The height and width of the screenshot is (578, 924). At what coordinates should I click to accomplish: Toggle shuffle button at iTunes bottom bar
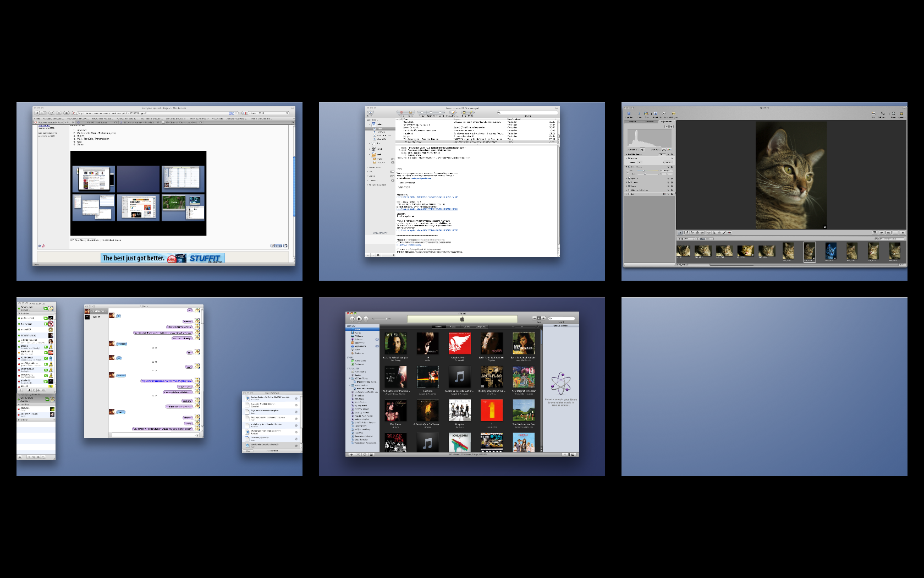click(358, 455)
